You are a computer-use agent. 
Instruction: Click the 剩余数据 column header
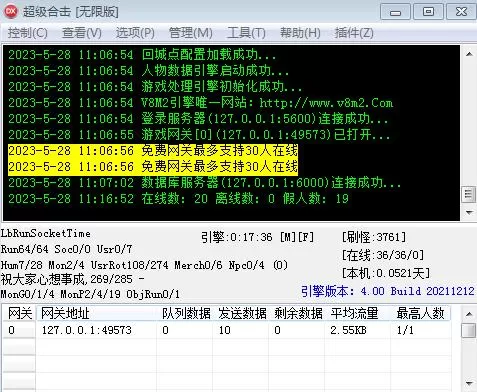click(298, 313)
